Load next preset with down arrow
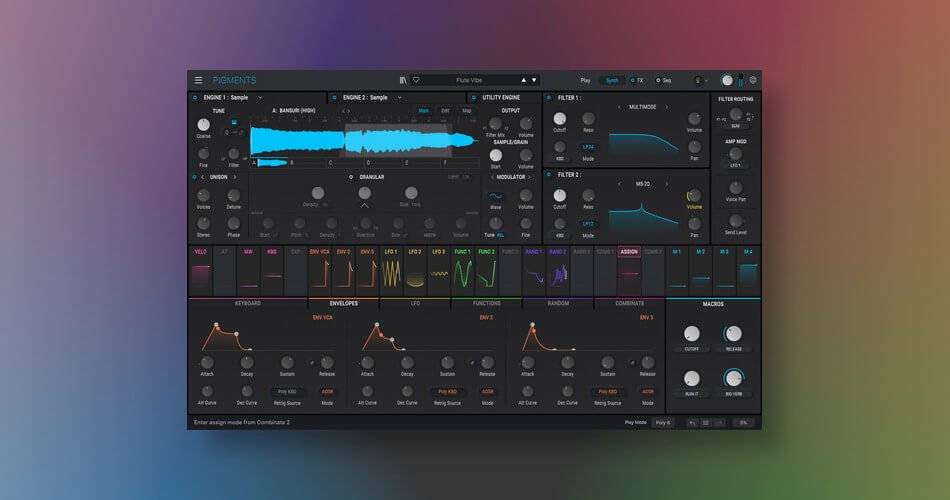This screenshot has width=950, height=500. pos(534,80)
